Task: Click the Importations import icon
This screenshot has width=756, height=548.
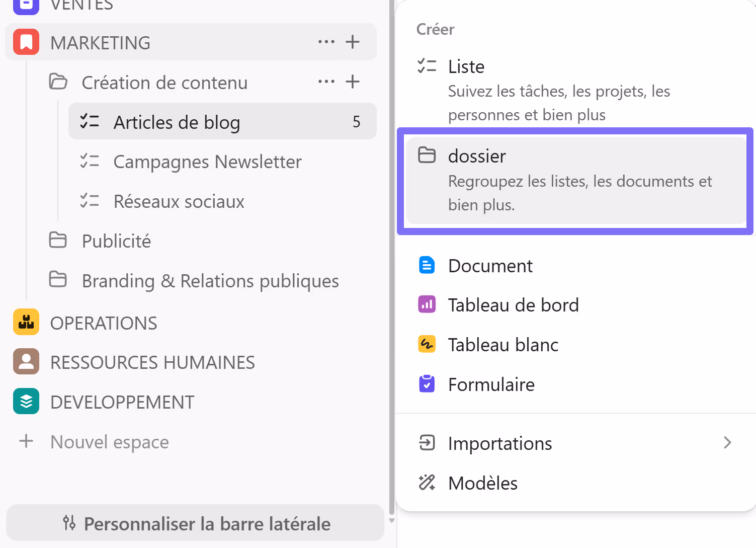Action: pyautogui.click(x=427, y=443)
